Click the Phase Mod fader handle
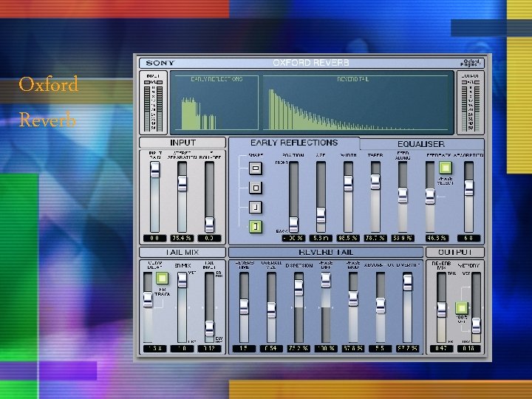 tap(353, 299)
